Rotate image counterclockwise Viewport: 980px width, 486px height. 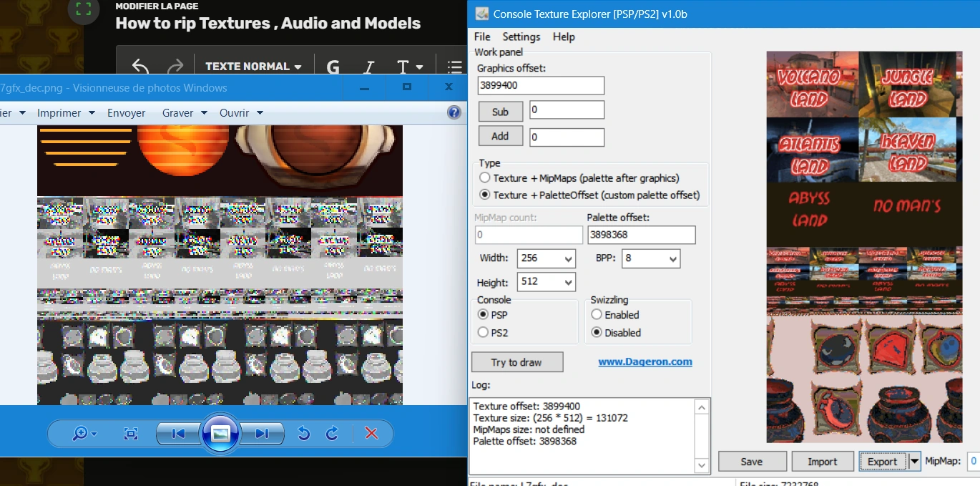click(x=304, y=433)
